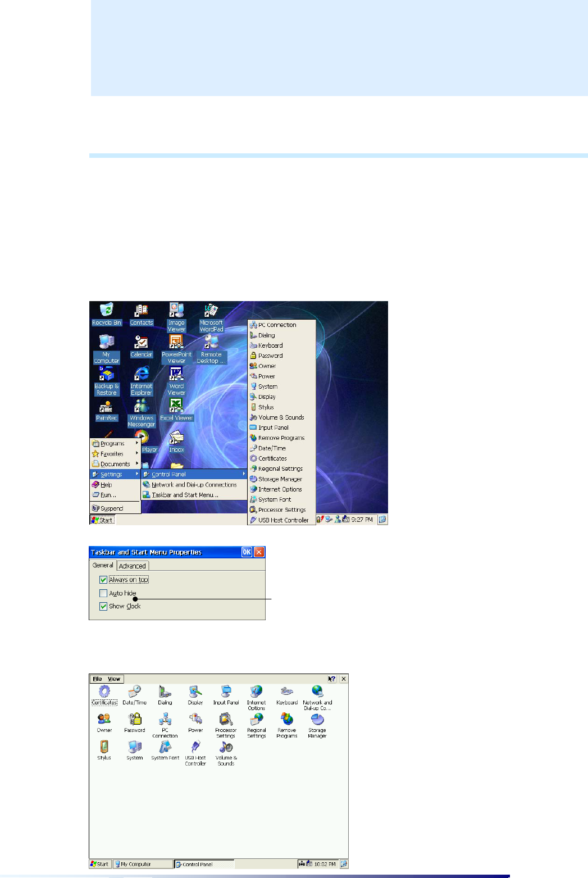Select USB Host Controller icon in Control Panel window
Viewport: 588px width, 878px height.
pyautogui.click(x=195, y=753)
